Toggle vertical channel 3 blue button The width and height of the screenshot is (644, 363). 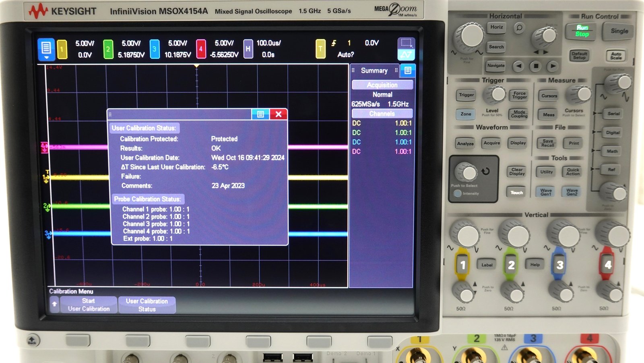(x=559, y=265)
